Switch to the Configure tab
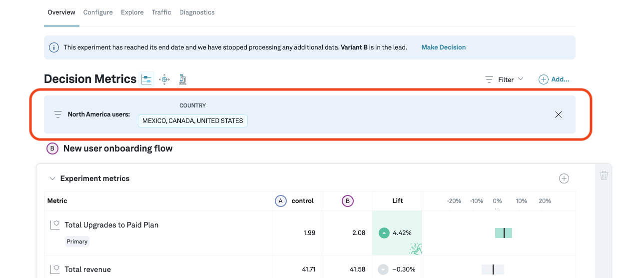 [x=98, y=12]
